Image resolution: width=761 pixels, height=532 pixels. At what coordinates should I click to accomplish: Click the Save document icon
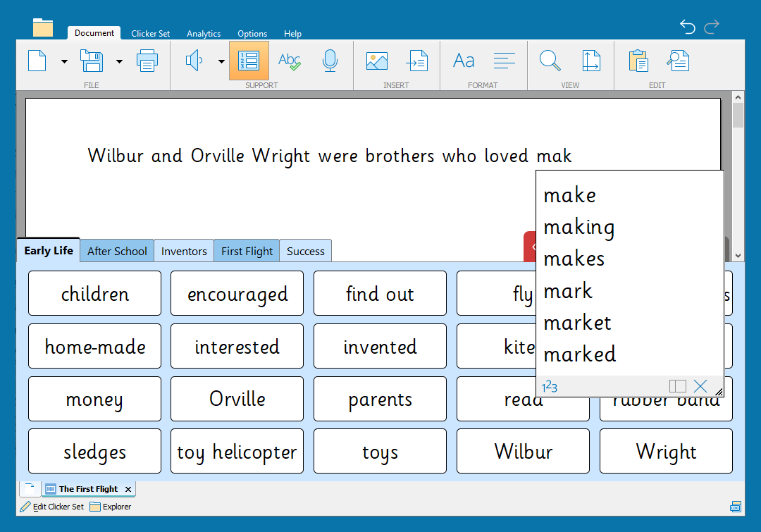92,61
